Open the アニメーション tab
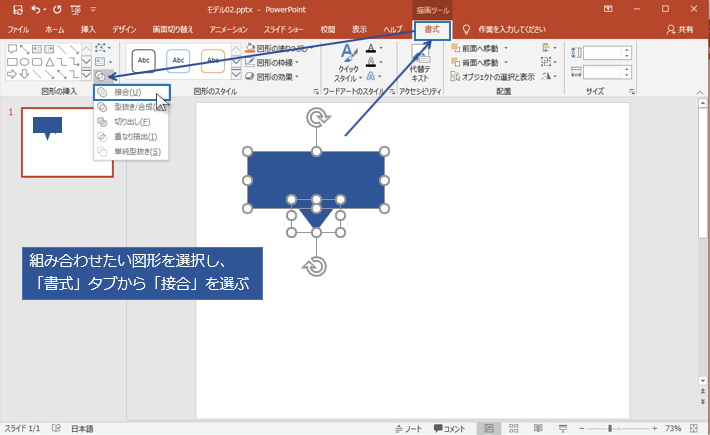 228,29
